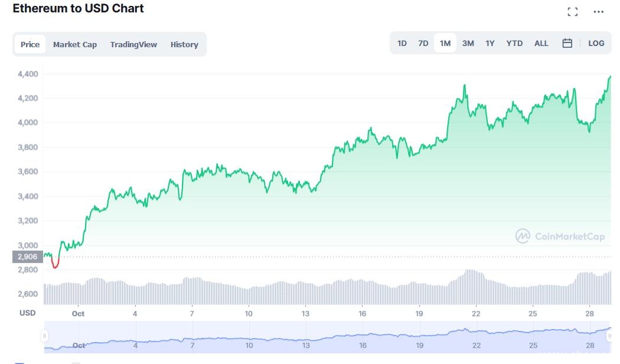This screenshot has width=620, height=364.
Task: Click the range navigator mini chart
Action: [325, 337]
